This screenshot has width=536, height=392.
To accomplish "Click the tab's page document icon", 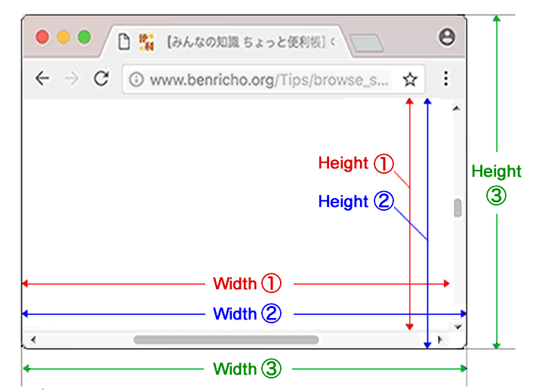I will [124, 42].
